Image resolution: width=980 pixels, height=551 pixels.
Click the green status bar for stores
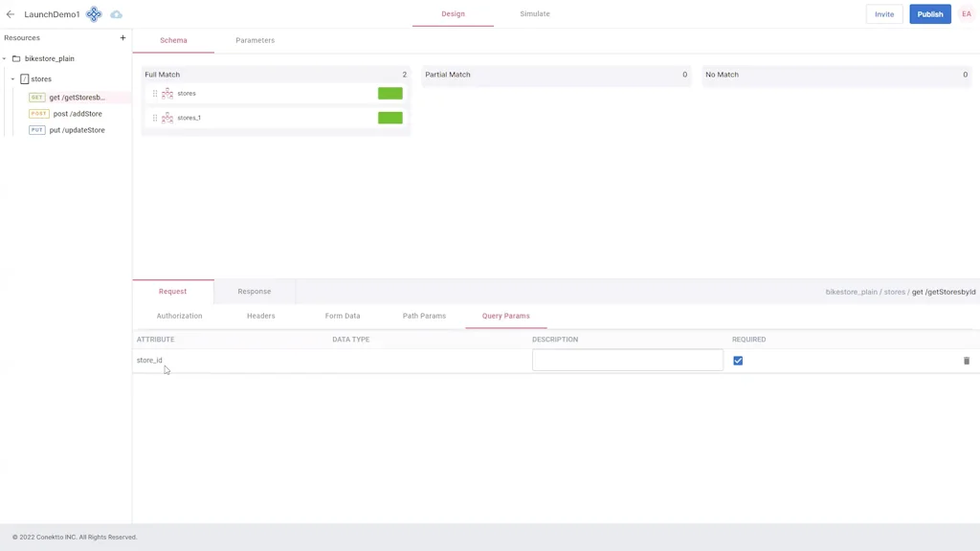click(390, 93)
